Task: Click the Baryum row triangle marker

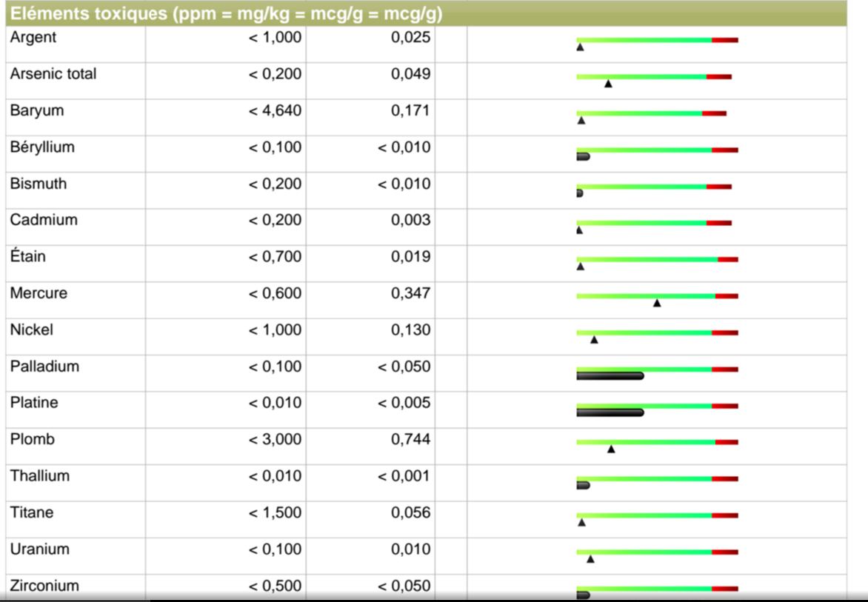Action: pos(581,120)
